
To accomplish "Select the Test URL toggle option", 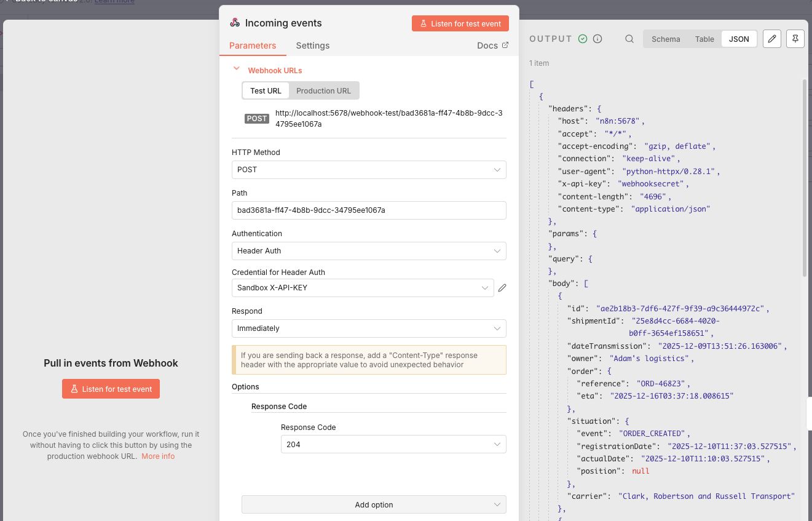I will click(266, 90).
